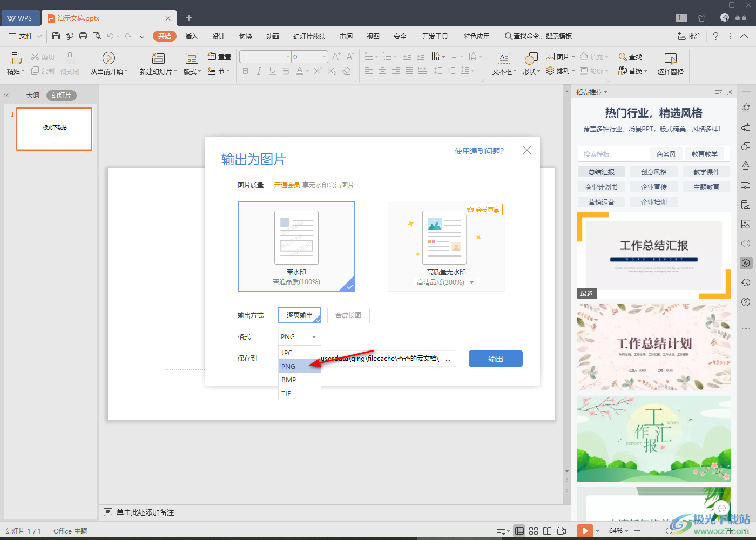Switch to Normal view in status bar
756x540 pixels.
coord(519,531)
